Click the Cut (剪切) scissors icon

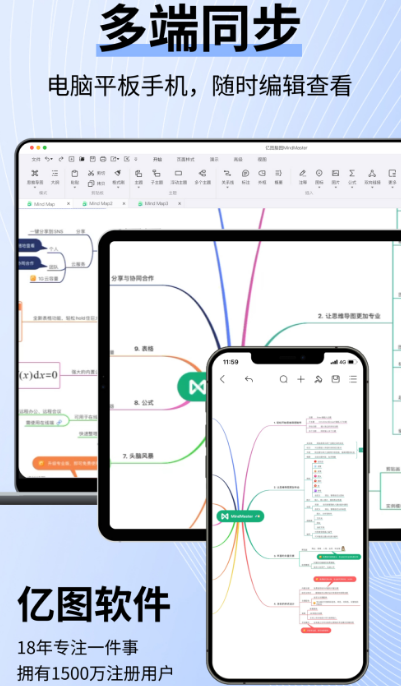click(91, 173)
